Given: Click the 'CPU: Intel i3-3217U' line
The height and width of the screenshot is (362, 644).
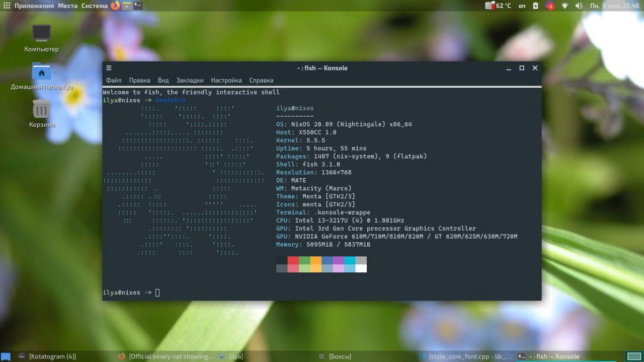Looking at the screenshot, I should (x=340, y=221).
